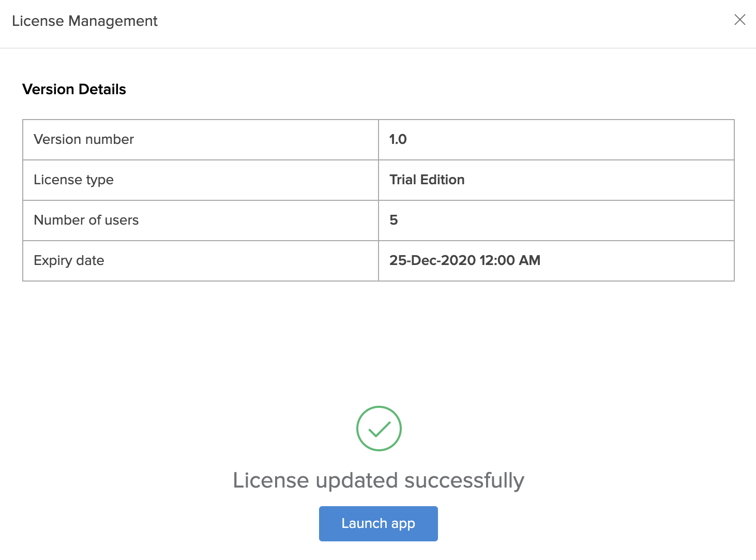
Task: Click the green success checkmark icon
Action: 379,429
